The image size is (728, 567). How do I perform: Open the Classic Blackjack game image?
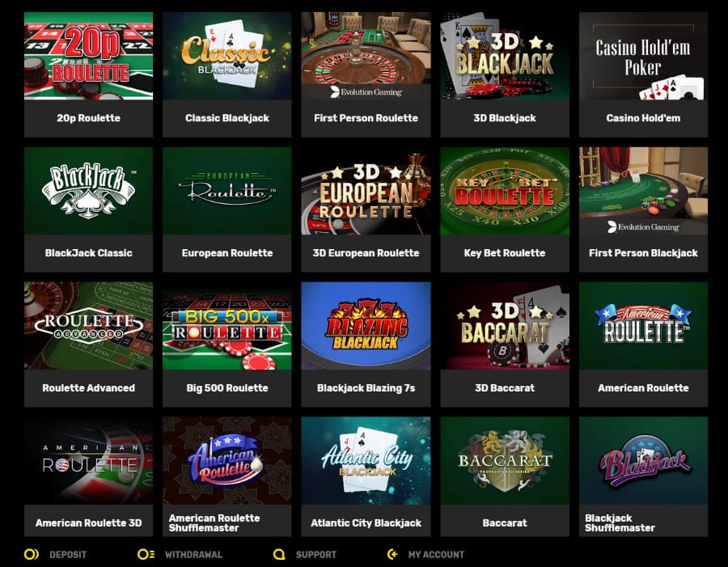tap(227, 56)
